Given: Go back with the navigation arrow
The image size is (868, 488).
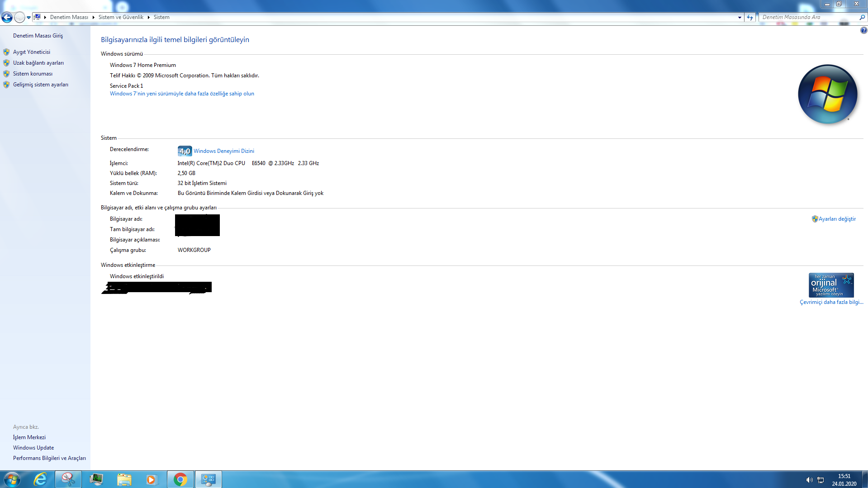Looking at the screenshot, I should [7, 17].
